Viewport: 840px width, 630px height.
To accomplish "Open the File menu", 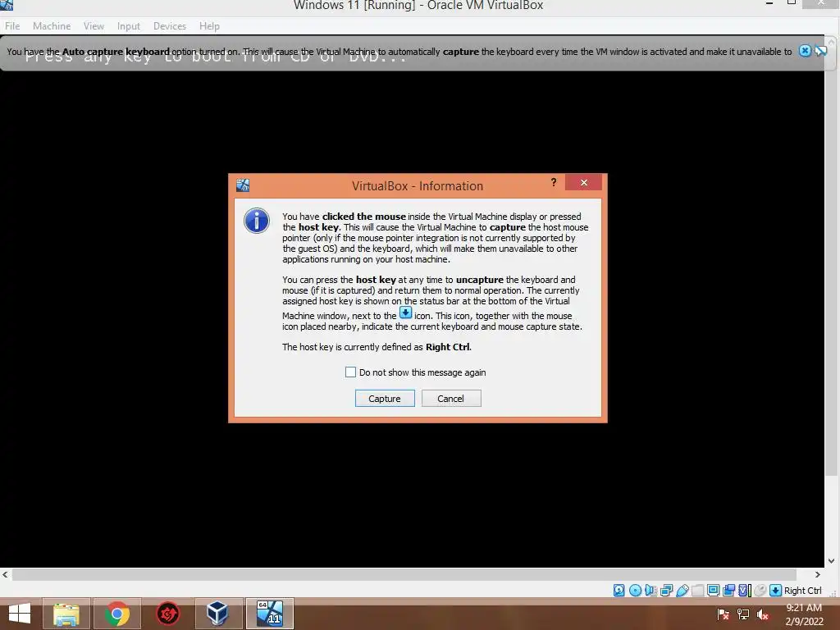I will tap(12, 25).
